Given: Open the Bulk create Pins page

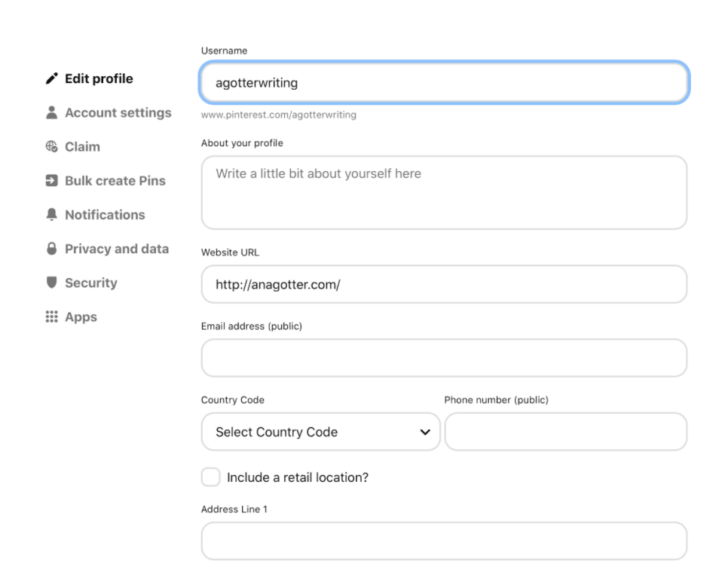Looking at the screenshot, I should [115, 181].
